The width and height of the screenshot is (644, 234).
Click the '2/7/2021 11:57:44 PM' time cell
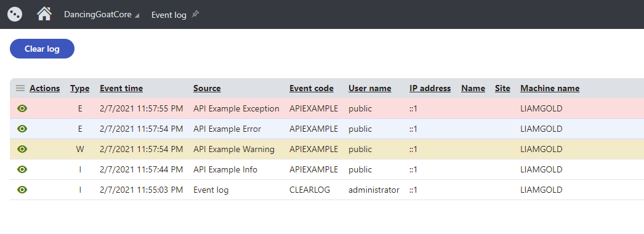point(141,169)
